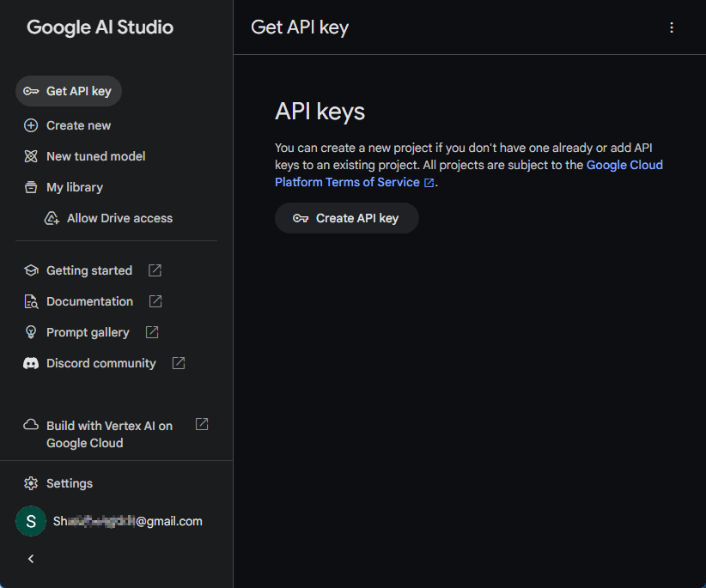Open the three-dot overflow menu
706x588 pixels.
[672, 27]
